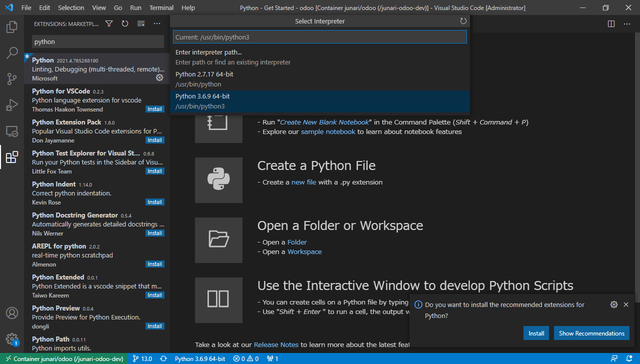
Task: Click the folder tile icon
Action: click(x=218, y=240)
